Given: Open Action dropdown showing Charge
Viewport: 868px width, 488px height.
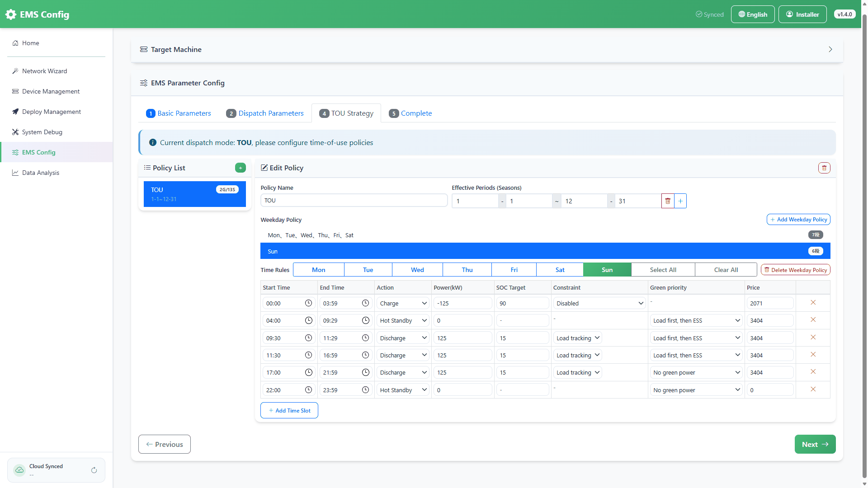Looking at the screenshot, I should [x=403, y=303].
